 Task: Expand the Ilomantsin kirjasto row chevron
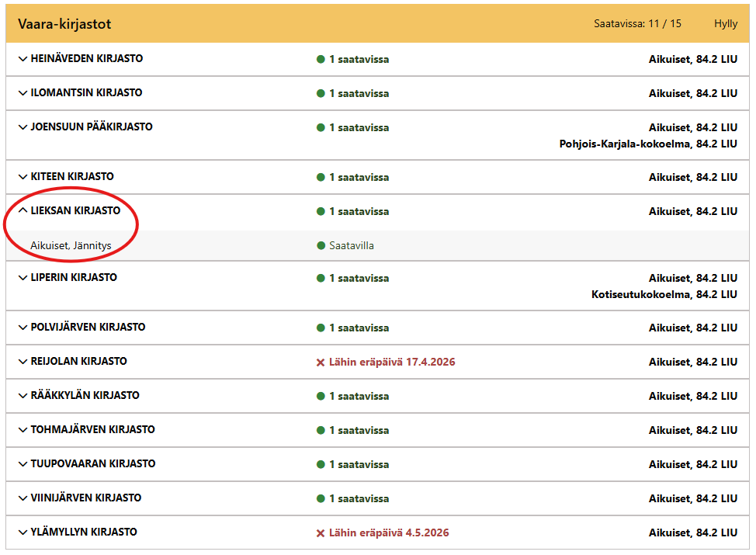tap(23, 93)
